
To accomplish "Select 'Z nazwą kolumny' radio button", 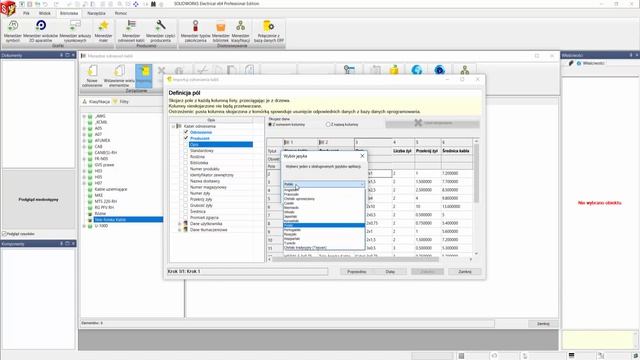I will click(328, 124).
